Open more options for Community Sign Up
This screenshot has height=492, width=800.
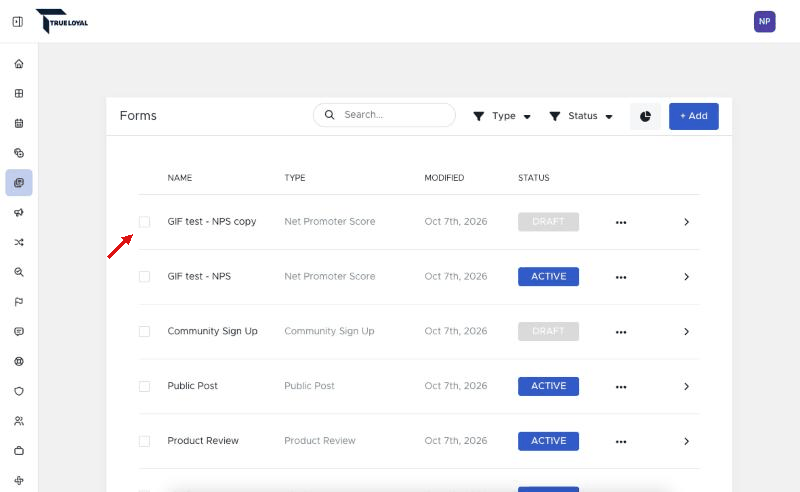tap(621, 332)
